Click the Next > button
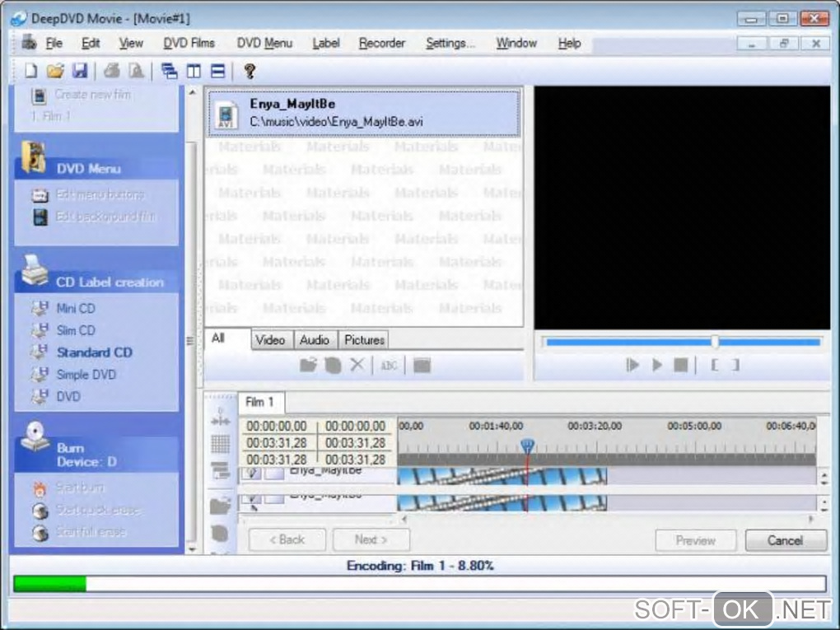This screenshot has width=840, height=630. tap(371, 539)
